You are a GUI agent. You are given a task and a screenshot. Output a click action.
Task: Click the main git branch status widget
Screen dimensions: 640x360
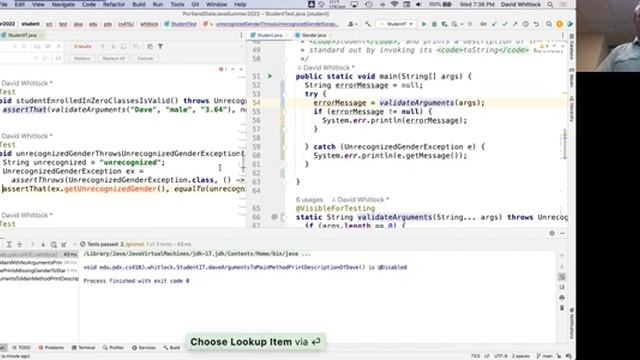coord(544,356)
